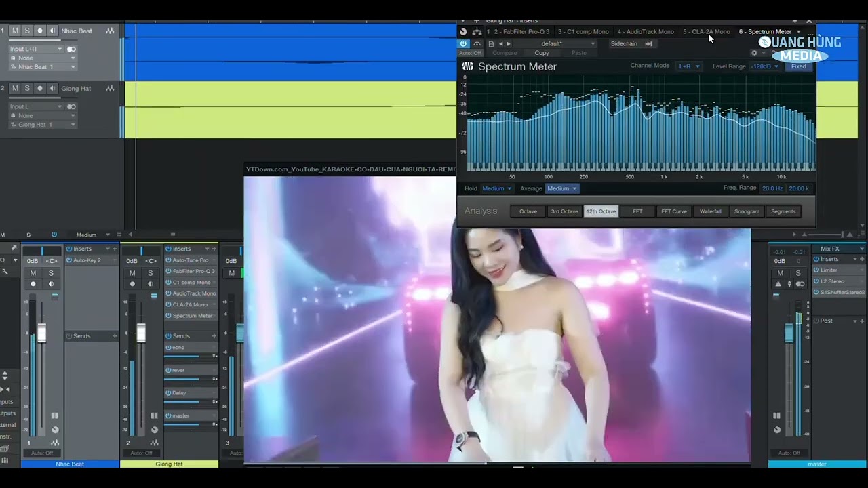Load the previous preset arrow
The width and height of the screenshot is (868, 488).
pos(501,44)
